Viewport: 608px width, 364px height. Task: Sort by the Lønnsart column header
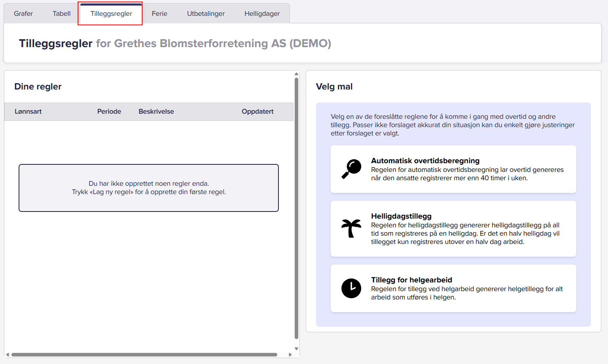[28, 111]
